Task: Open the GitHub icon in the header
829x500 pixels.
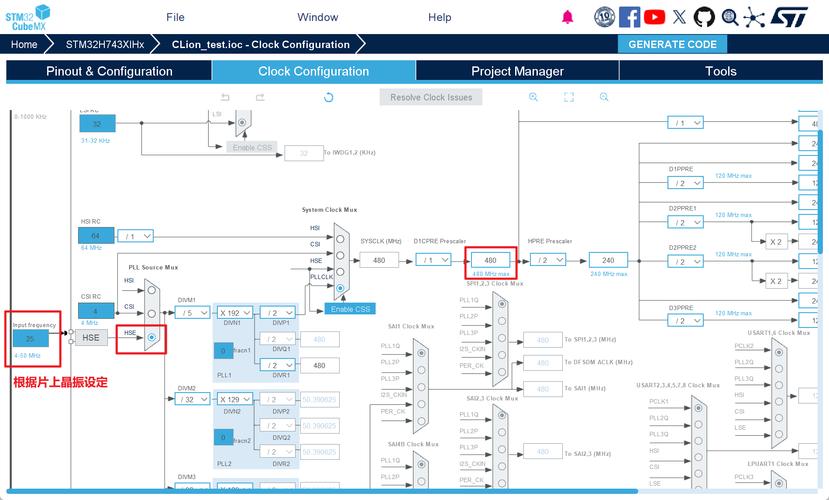Action: pos(704,17)
